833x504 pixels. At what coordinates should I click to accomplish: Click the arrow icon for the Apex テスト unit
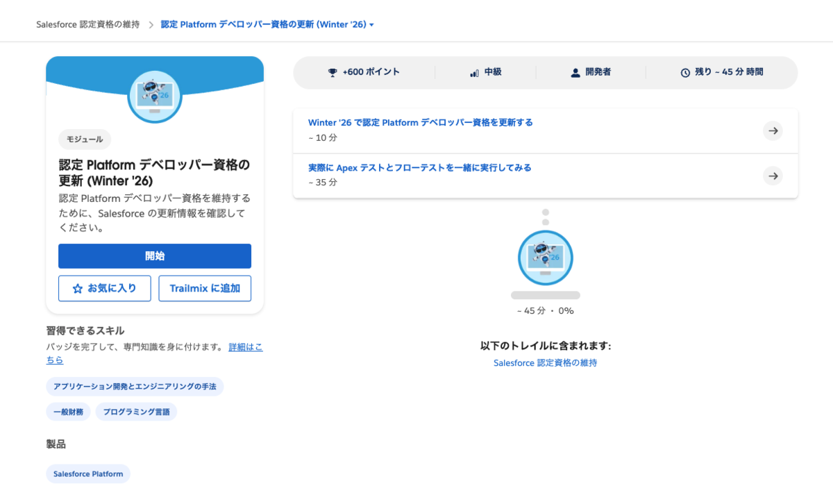773,176
